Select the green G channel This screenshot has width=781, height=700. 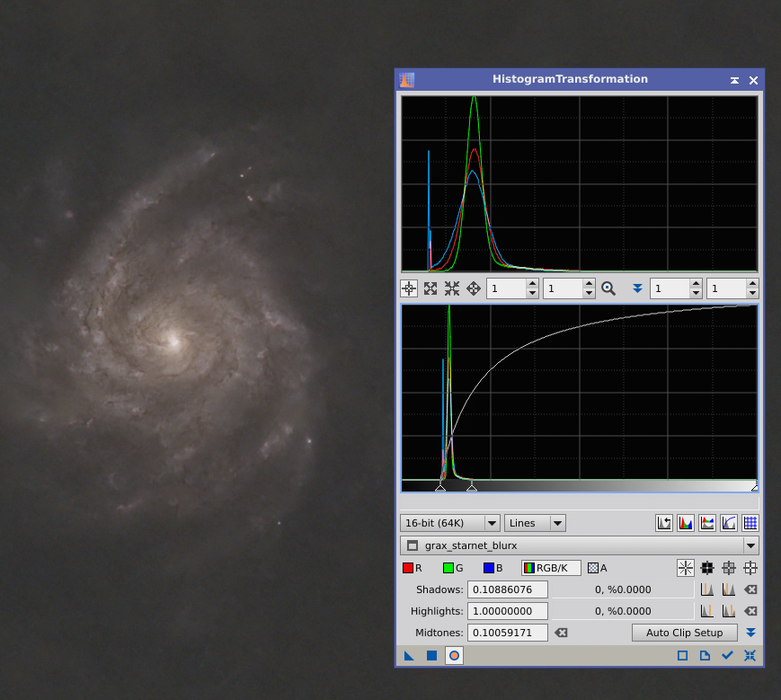pyautogui.click(x=453, y=568)
